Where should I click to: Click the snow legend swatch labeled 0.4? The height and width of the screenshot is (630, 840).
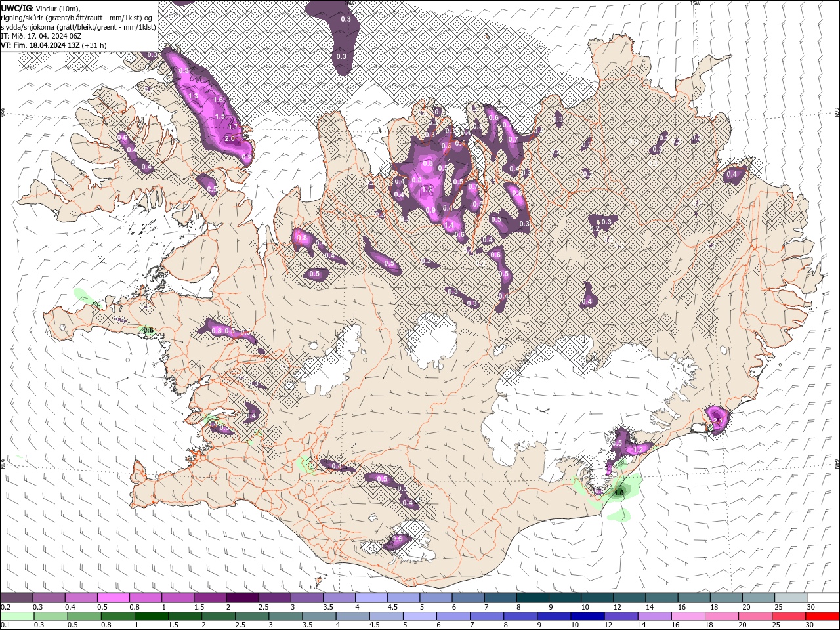pyautogui.click(x=81, y=597)
